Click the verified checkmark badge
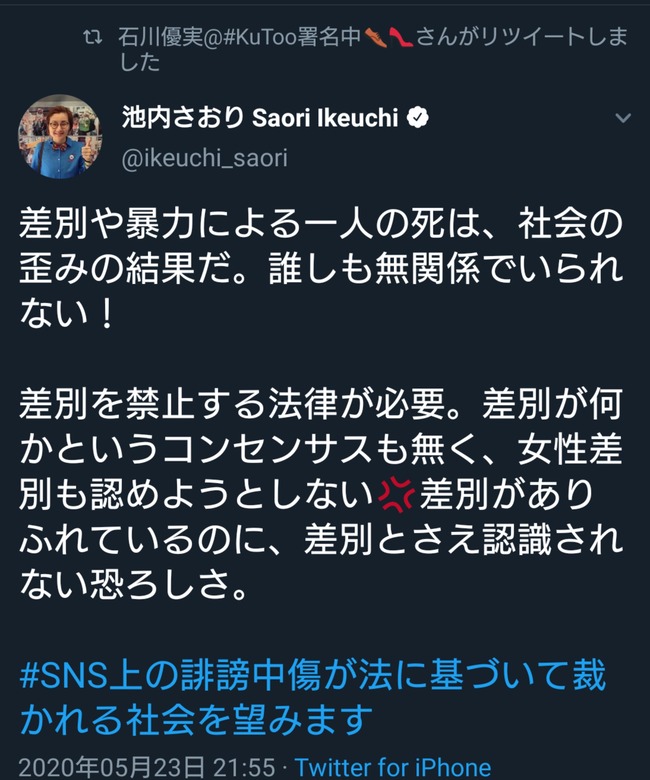Viewport: 650px width, 780px height. point(417,118)
